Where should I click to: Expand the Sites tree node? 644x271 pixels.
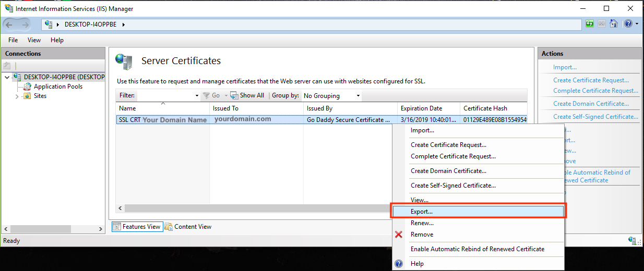pos(17,96)
